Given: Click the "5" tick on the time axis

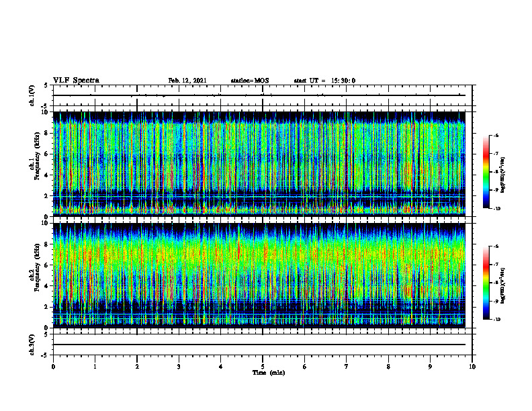Looking at the screenshot, I should 263,367.
